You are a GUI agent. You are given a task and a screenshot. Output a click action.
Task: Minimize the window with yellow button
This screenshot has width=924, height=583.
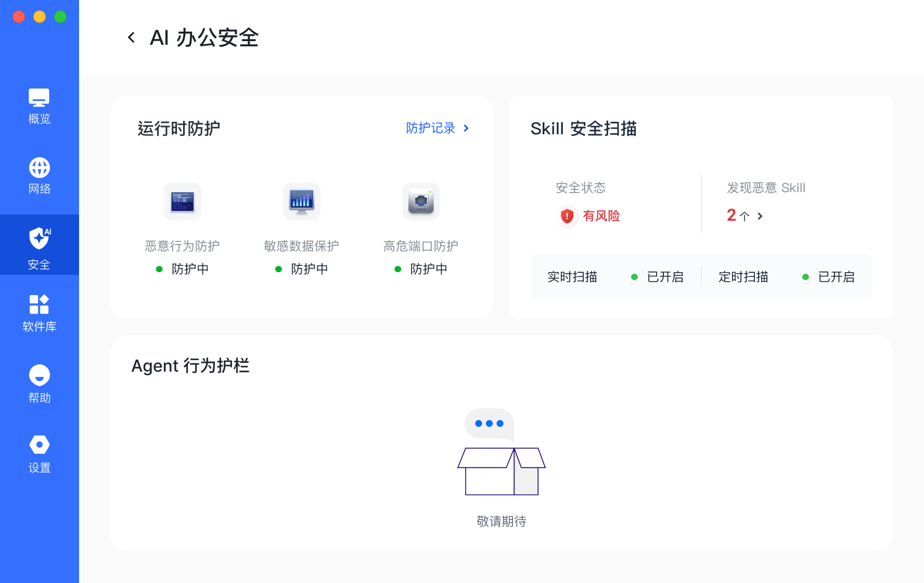[40, 17]
